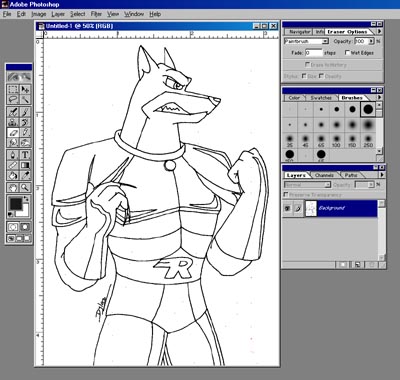Toggle stylus Opacity checkbox
The height and width of the screenshot is (380, 400).
(x=321, y=76)
